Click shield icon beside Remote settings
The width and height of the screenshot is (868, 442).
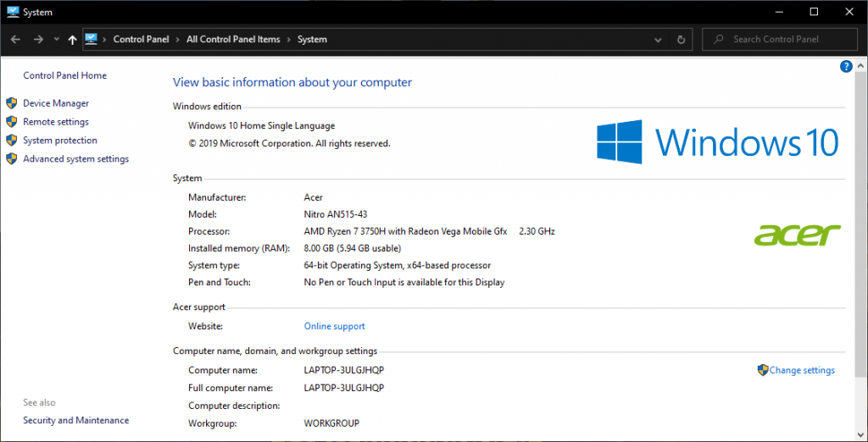coord(12,122)
